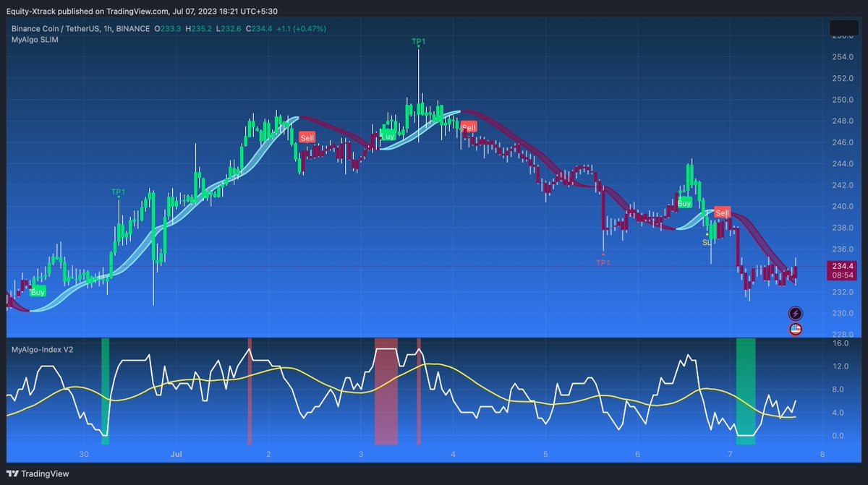Image resolution: width=868 pixels, height=485 pixels.
Task: Click the red Sell signal label near July 2
Action: [307, 137]
